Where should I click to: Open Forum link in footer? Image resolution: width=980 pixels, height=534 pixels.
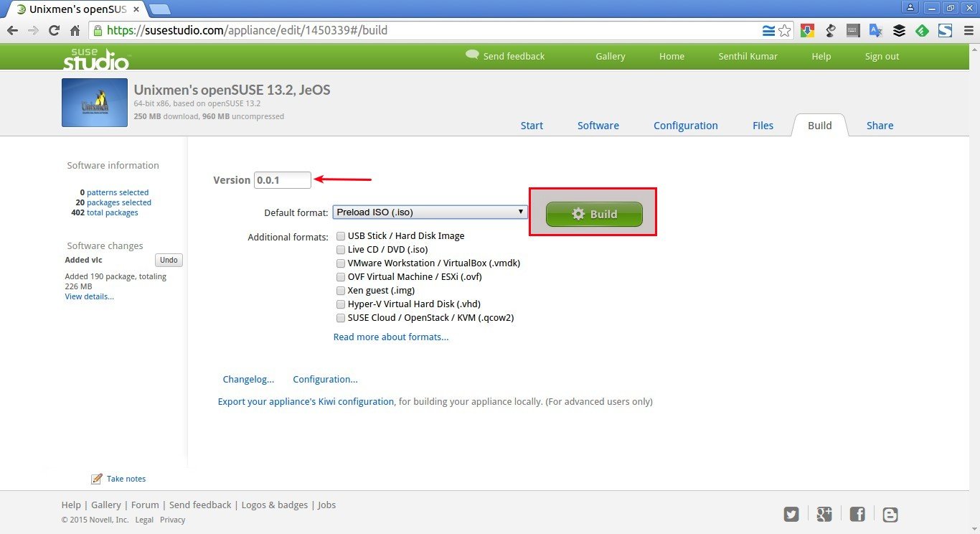(145, 505)
